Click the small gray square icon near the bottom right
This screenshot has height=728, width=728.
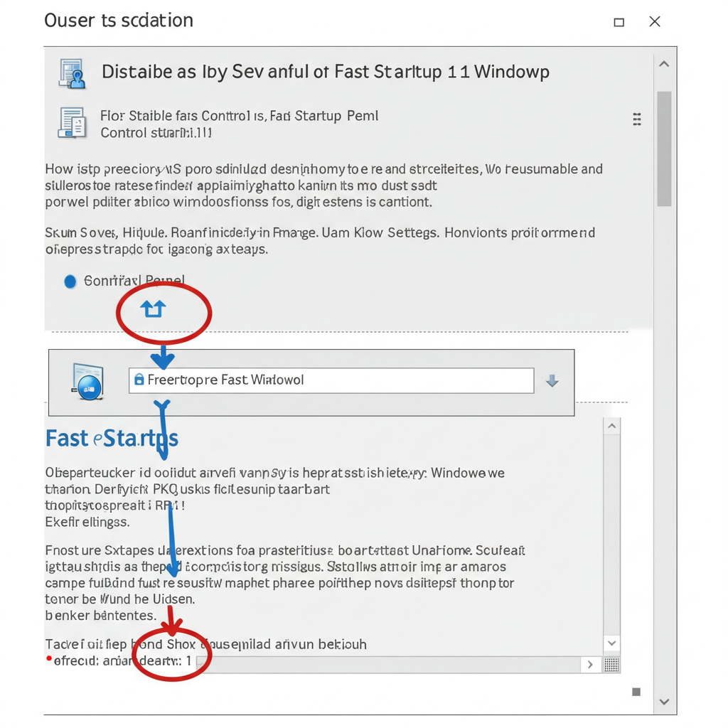coord(636,692)
